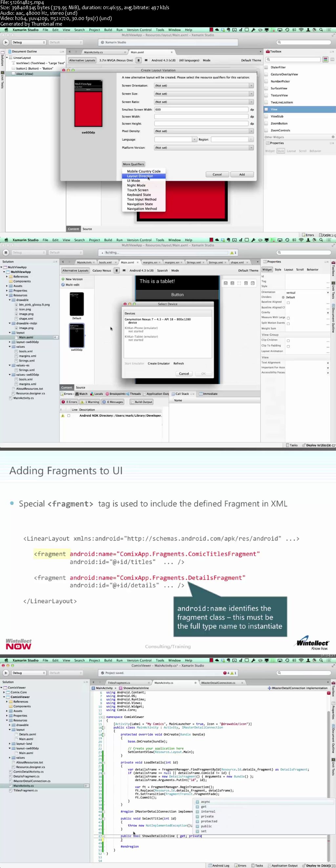
Task: Open Version Control menu in ComixViewer window
Action: tap(139, 660)
